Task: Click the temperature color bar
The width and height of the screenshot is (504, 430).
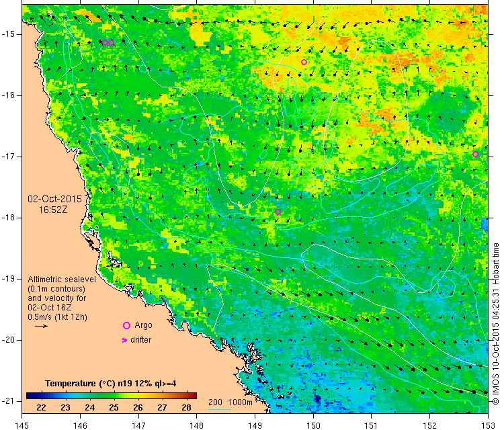Action: click(x=112, y=396)
